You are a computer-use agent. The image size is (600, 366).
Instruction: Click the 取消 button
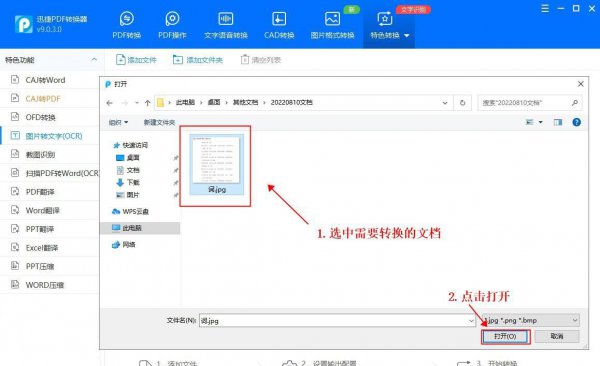557,336
